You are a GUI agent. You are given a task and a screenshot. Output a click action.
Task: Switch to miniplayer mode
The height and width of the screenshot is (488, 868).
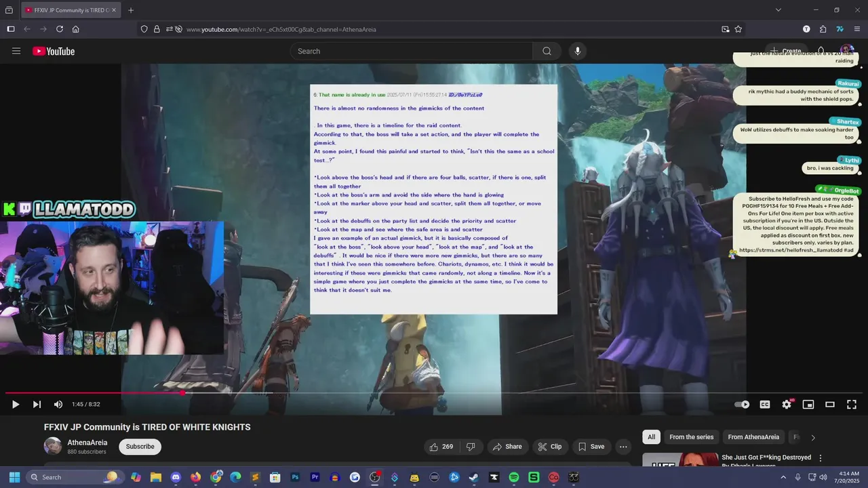pos(808,405)
